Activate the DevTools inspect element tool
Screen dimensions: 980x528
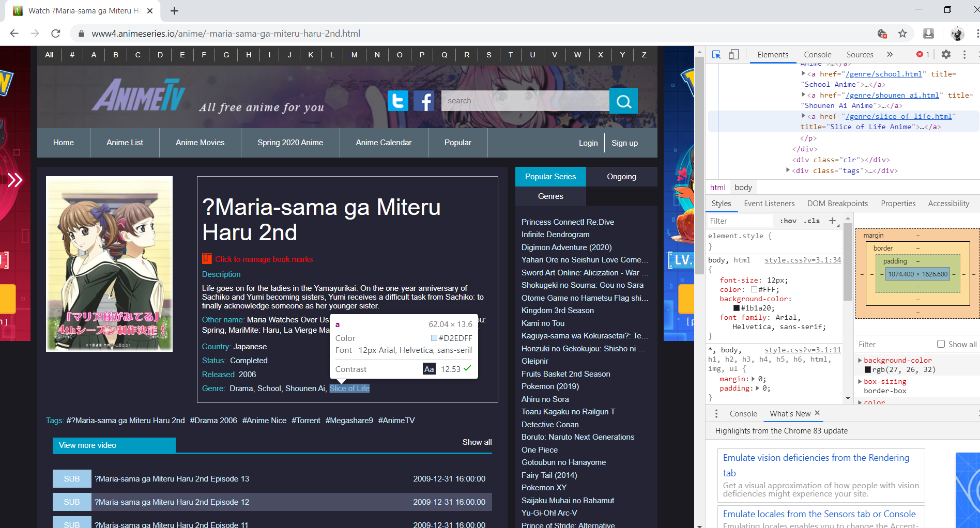click(716, 55)
